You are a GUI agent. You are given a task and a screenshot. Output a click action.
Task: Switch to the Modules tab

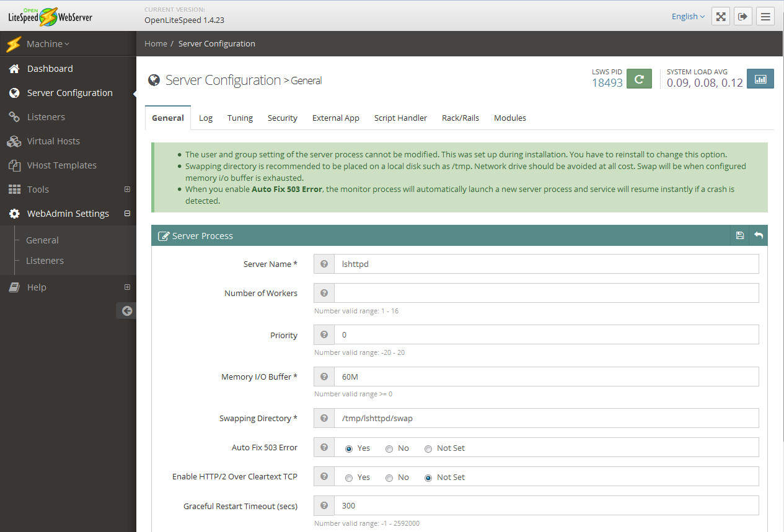[x=510, y=118]
